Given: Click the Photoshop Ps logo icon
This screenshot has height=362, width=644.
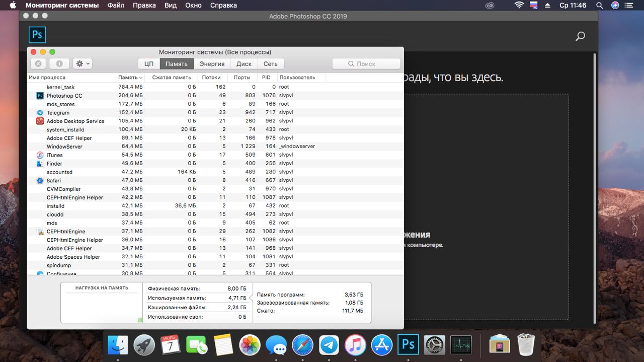Looking at the screenshot, I should [37, 35].
